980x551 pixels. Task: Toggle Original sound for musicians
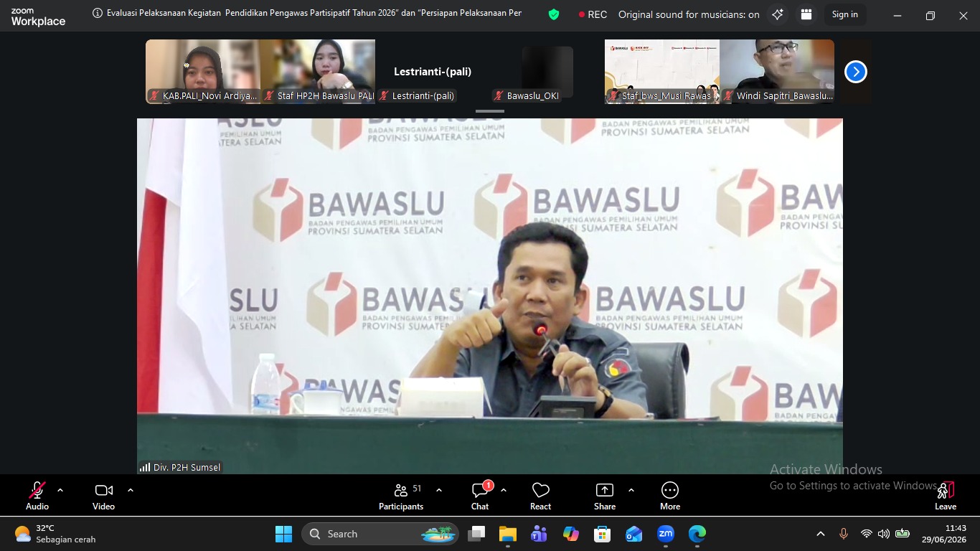(x=689, y=14)
